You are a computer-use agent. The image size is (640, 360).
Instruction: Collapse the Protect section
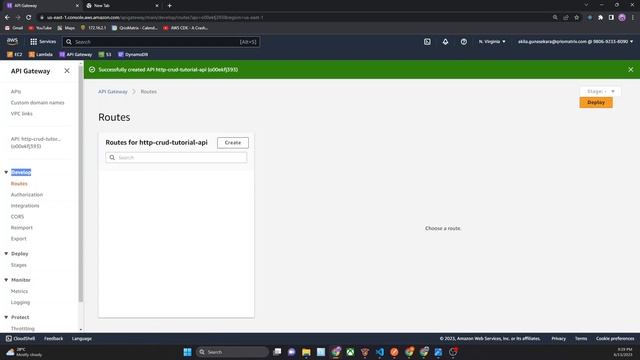tap(6, 317)
